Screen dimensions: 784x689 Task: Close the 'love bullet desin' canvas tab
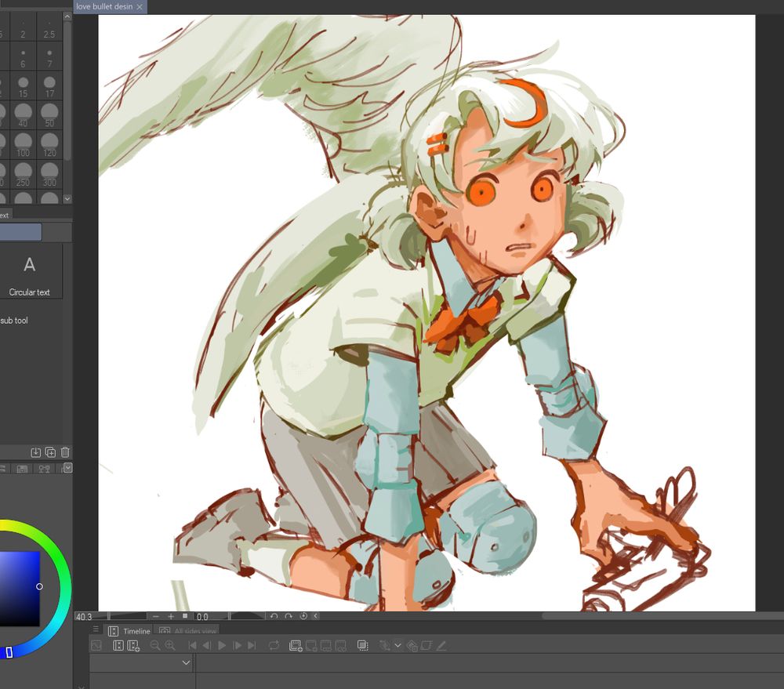[x=140, y=6]
